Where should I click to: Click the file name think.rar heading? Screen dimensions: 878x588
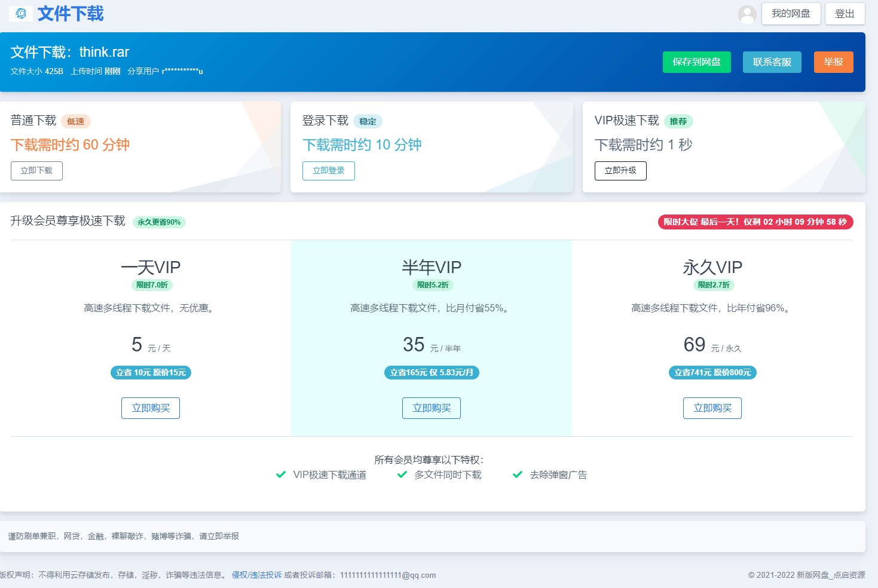[x=70, y=52]
